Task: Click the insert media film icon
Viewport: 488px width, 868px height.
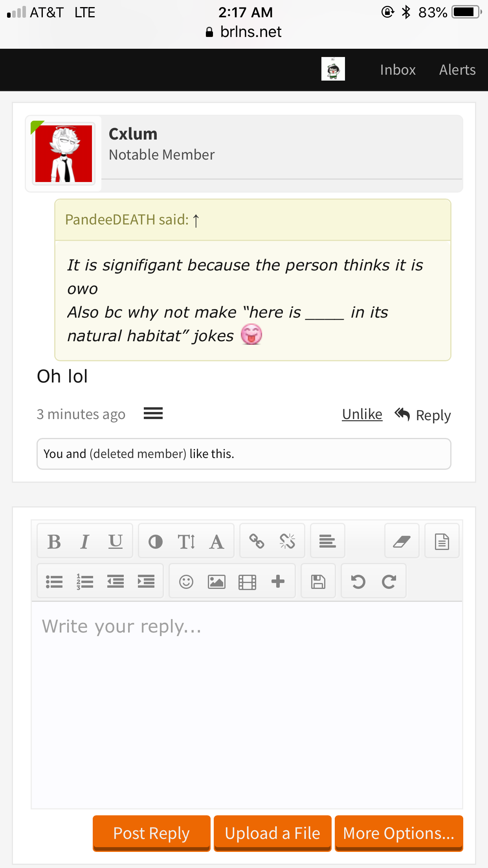Action: [x=248, y=581]
